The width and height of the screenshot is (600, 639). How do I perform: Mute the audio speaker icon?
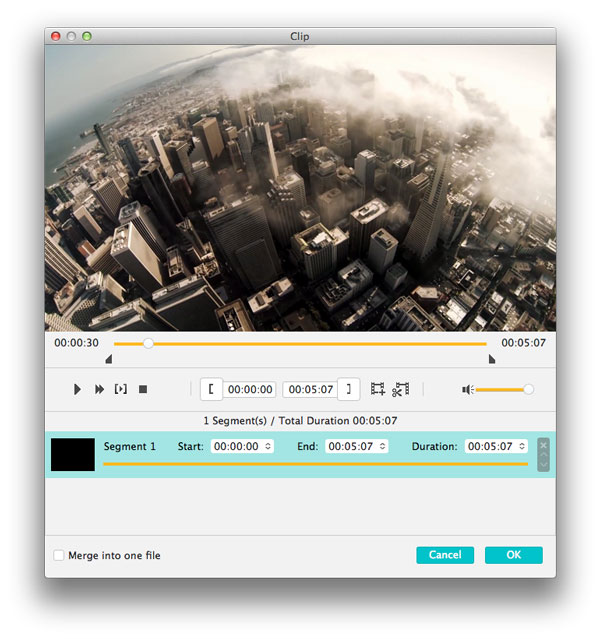468,390
